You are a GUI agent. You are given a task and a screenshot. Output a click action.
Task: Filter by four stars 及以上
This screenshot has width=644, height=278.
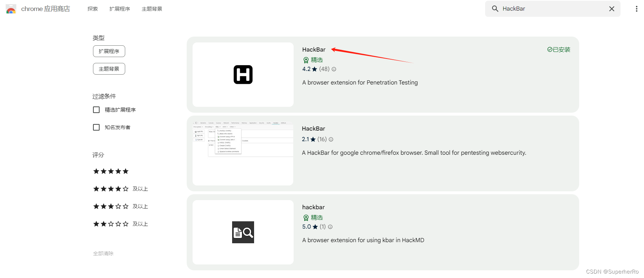pyautogui.click(x=120, y=189)
